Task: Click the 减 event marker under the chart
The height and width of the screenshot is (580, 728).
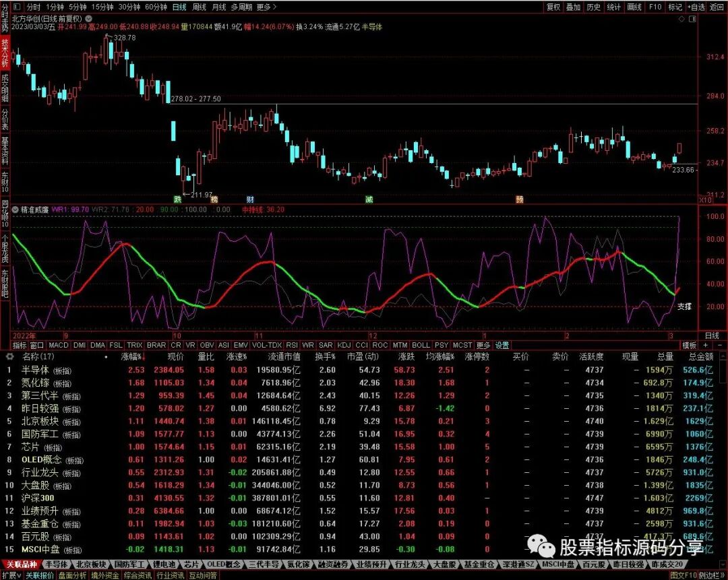Action: (369, 199)
